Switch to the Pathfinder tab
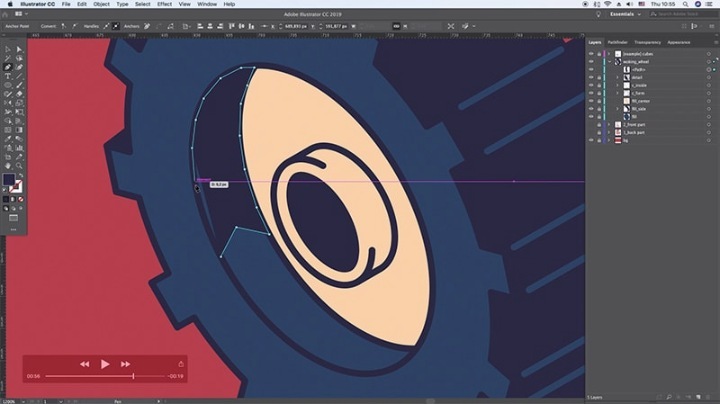Viewport: 720px width, 404px height. 618,42
